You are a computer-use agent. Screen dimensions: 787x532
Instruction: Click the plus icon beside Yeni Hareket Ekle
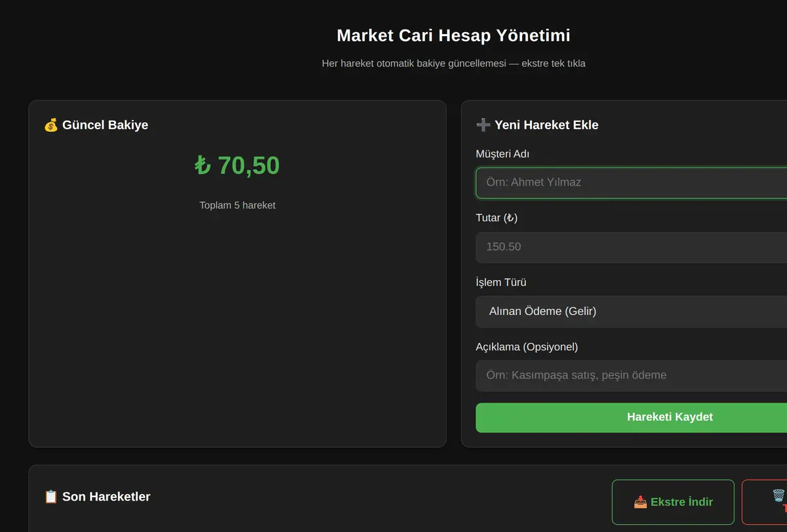(x=483, y=125)
